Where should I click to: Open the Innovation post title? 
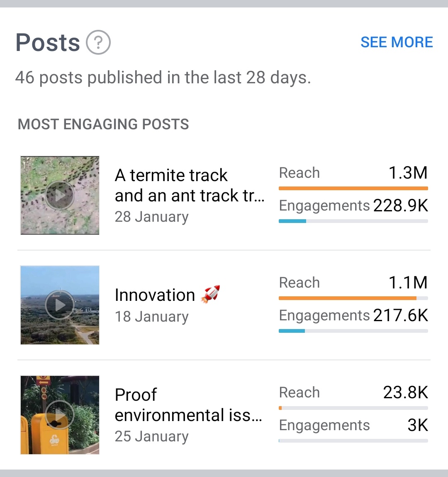coord(155,295)
